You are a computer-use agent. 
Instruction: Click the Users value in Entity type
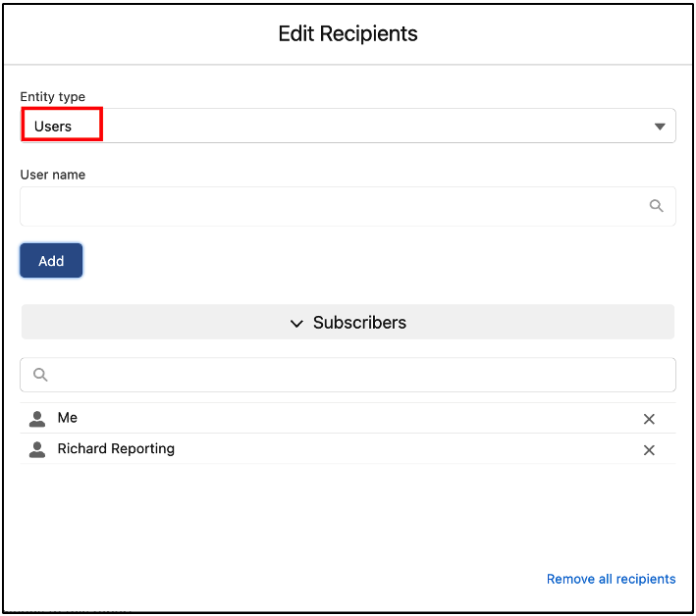pyautogui.click(x=53, y=127)
